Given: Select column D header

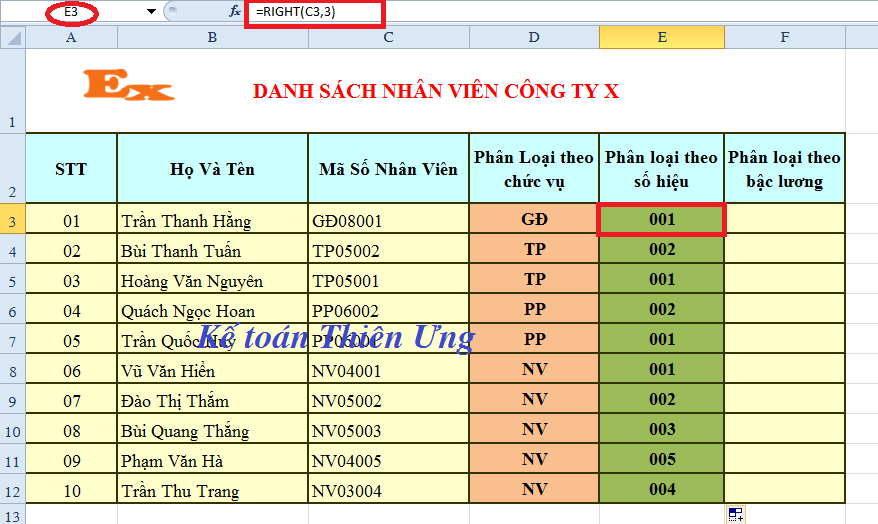Looking at the screenshot, I should coord(534,38).
